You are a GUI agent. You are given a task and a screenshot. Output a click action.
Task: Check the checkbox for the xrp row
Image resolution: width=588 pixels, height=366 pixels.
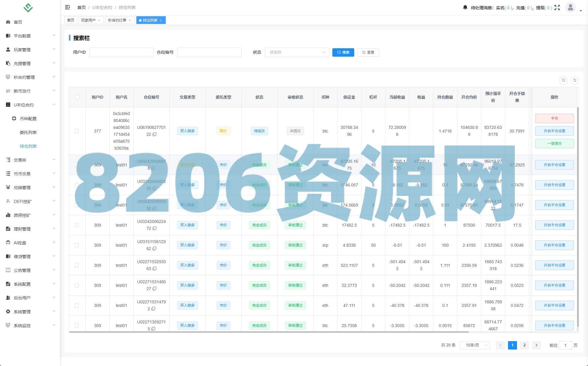point(77,245)
